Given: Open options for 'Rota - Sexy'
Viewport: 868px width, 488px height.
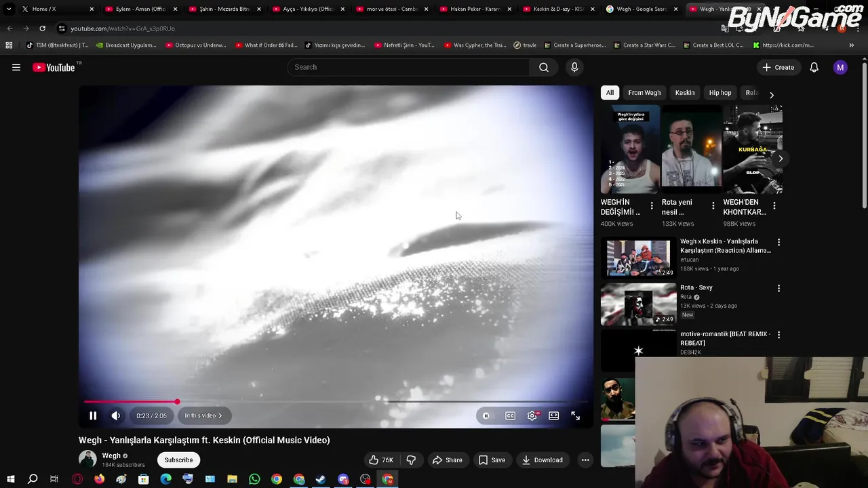Looking at the screenshot, I should tap(778, 288).
